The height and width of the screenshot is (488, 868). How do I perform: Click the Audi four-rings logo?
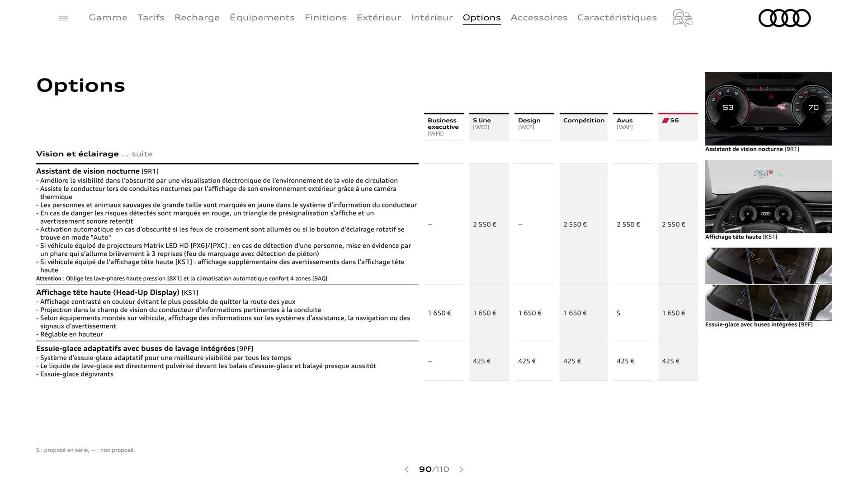[x=784, y=18]
